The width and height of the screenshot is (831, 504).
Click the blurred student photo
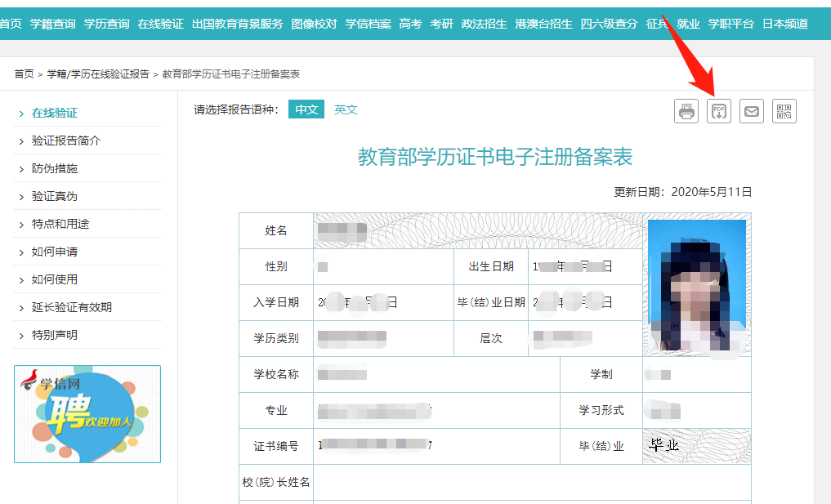pyautogui.click(x=697, y=286)
